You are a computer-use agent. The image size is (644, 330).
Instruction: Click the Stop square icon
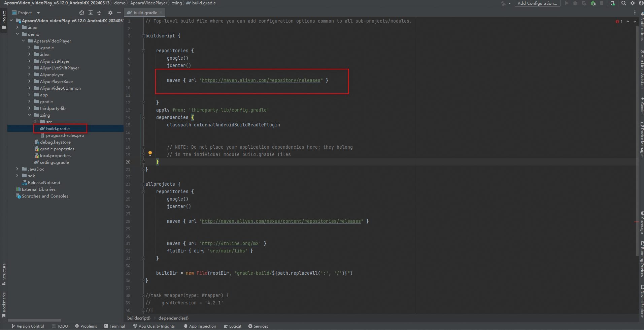coord(602,3)
